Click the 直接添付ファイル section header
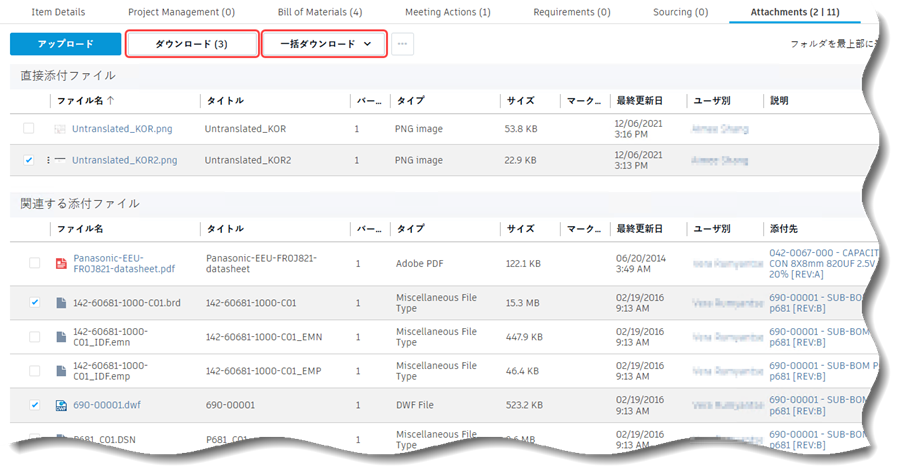 click(x=68, y=76)
